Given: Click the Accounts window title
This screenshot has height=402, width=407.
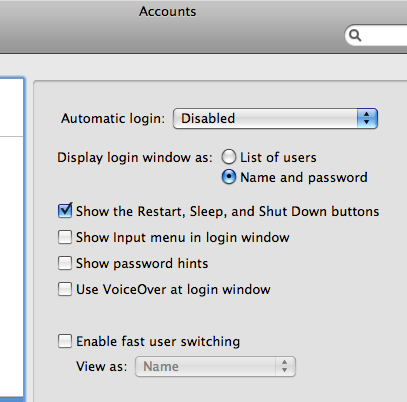Looking at the screenshot, I should [x=168, y=12].
